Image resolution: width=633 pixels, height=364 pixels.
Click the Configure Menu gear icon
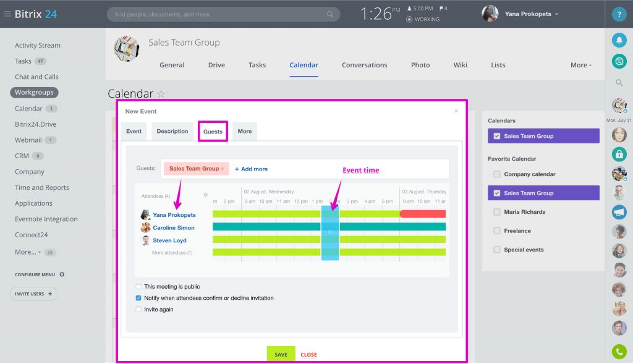(62, 274)
